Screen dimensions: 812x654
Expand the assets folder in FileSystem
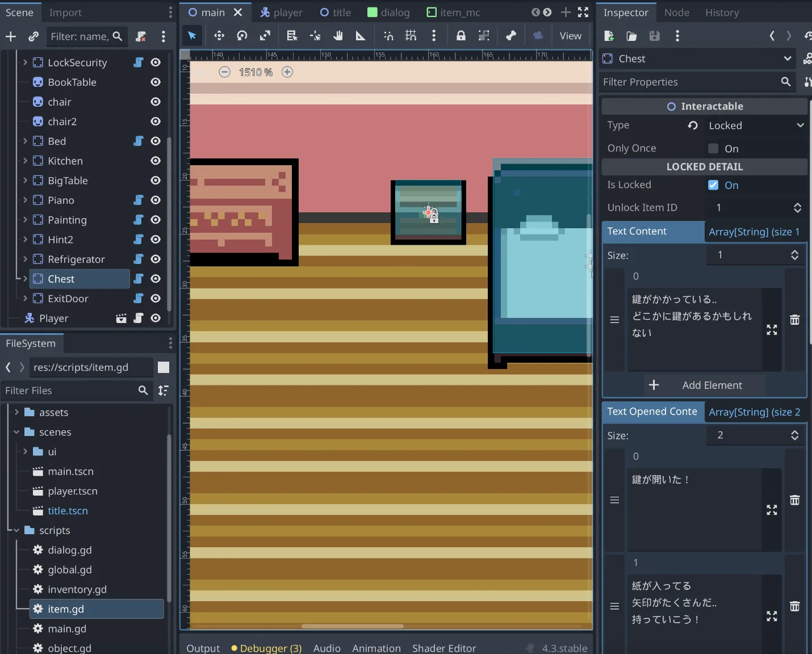[16, 412]
